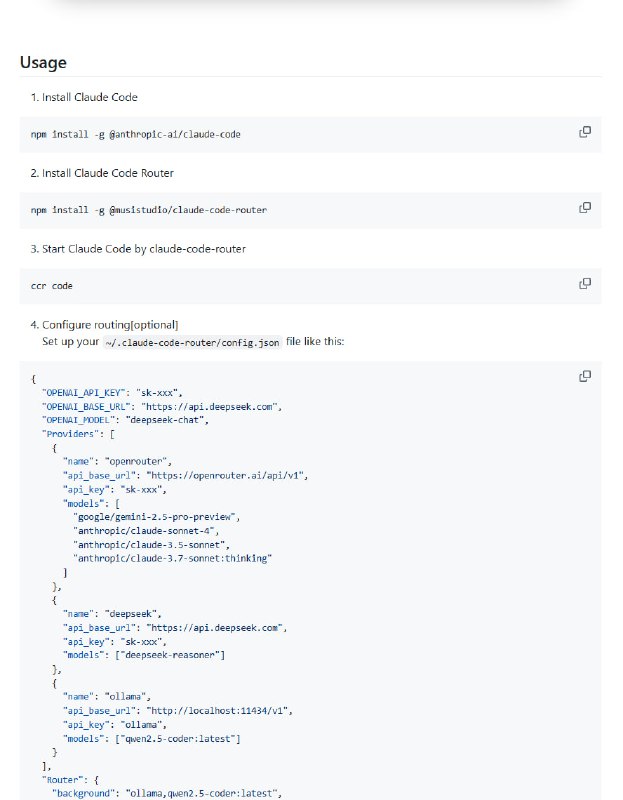
Task: Click the Usage section heading
Action: (42, 62)
